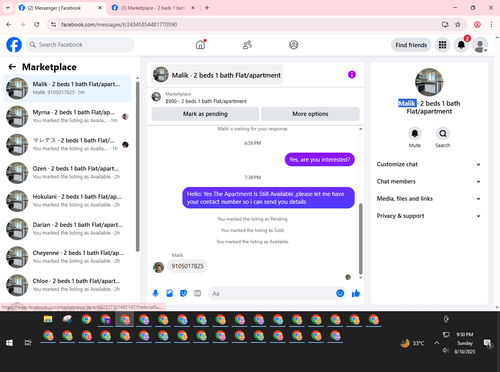Viewport: 500px width, 372px height.
Task: Click the back arrow beside Marketplace
Action: pyautogui.click(x=12, y=67)
